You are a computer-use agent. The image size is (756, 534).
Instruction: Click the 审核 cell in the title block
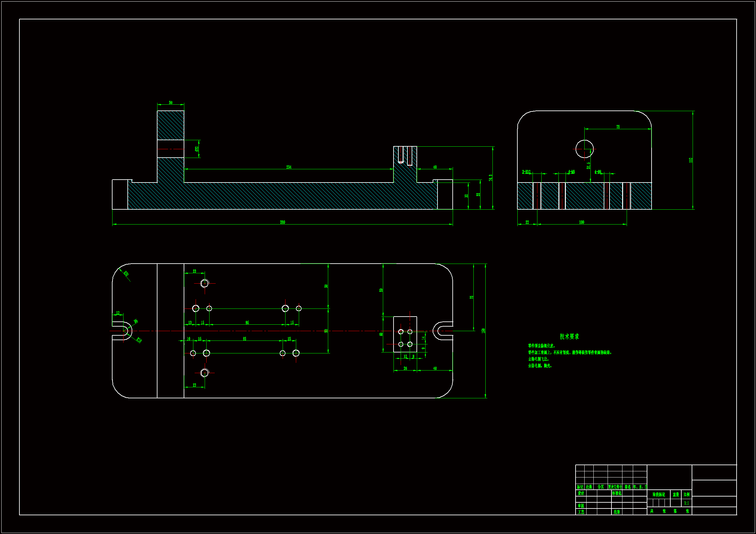click(x=581, y=506)
